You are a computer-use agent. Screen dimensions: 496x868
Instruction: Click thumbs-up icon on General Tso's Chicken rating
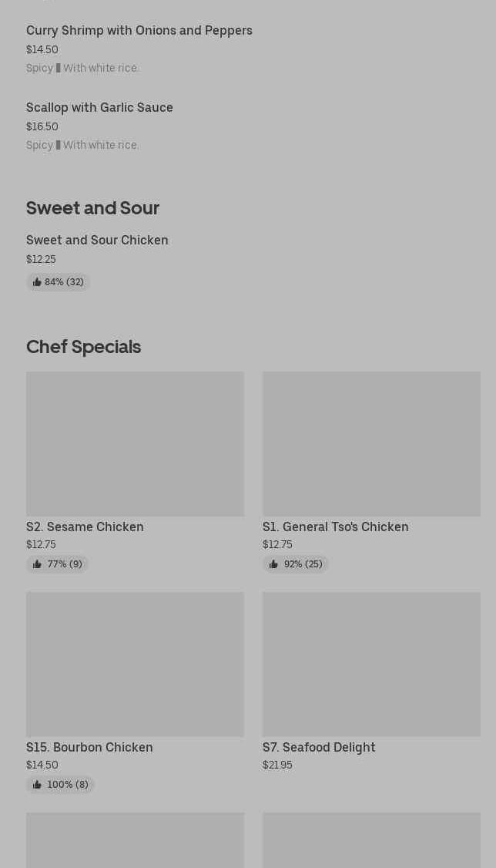[273, 564]
